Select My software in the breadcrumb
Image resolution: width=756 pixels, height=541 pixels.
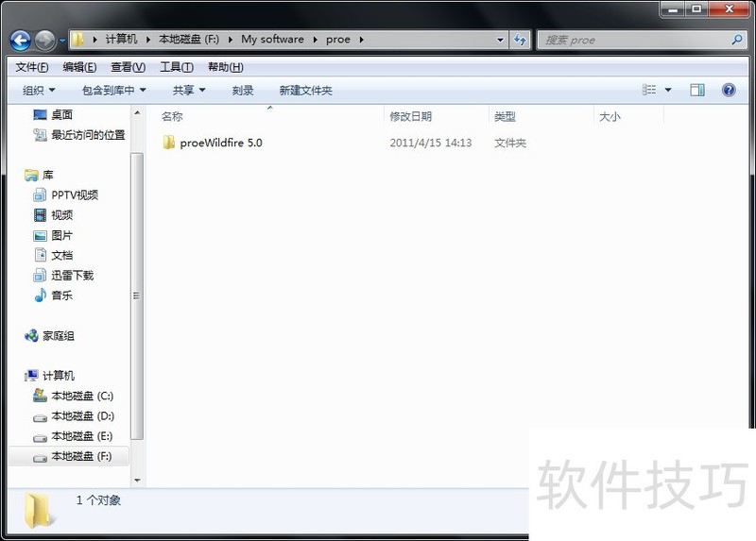tap(272, 39)
